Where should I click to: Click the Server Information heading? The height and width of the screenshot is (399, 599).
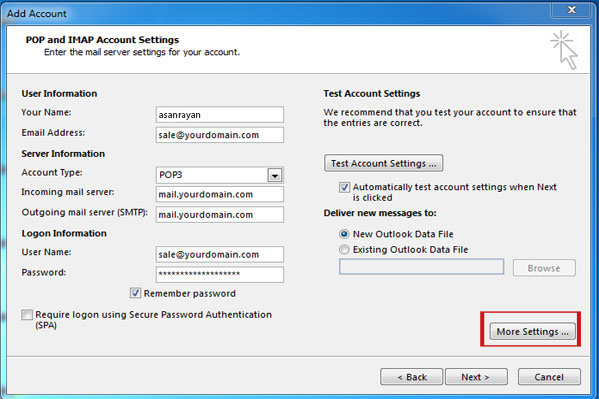[x=63, y=154]
